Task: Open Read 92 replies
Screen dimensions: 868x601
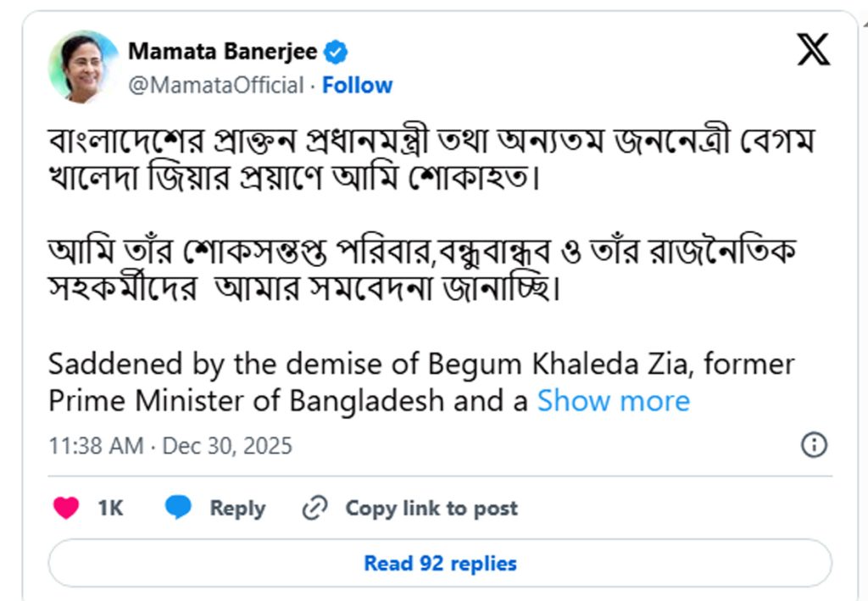Action: tap(440, 563)
